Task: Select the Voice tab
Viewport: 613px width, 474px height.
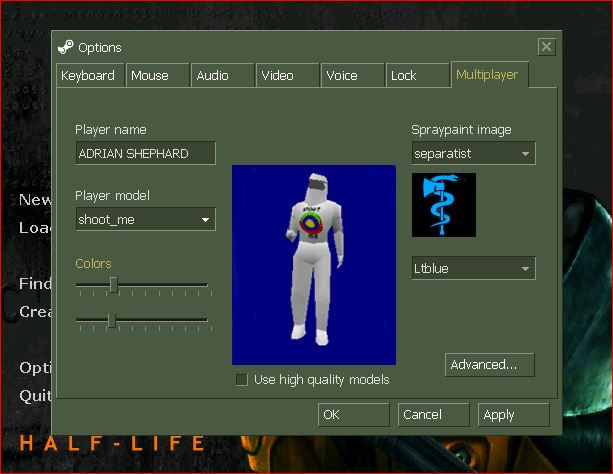Action: 352,75
